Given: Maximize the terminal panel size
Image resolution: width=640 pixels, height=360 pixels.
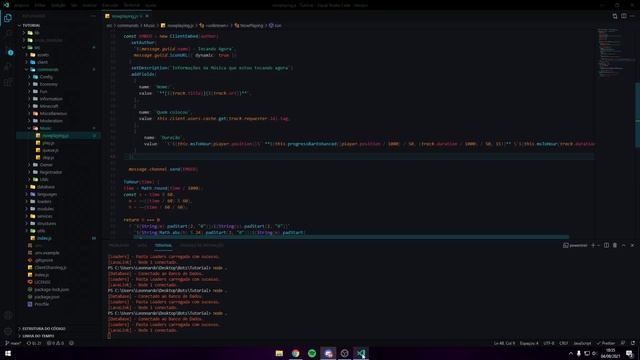Looking at the screenshot, I should [x=624, y=245].
